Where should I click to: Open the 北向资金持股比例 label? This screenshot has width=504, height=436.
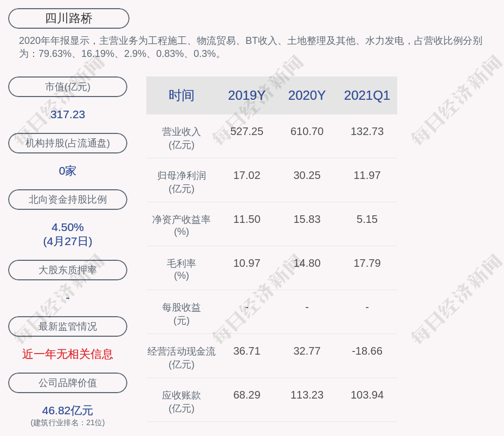point(68,200)
